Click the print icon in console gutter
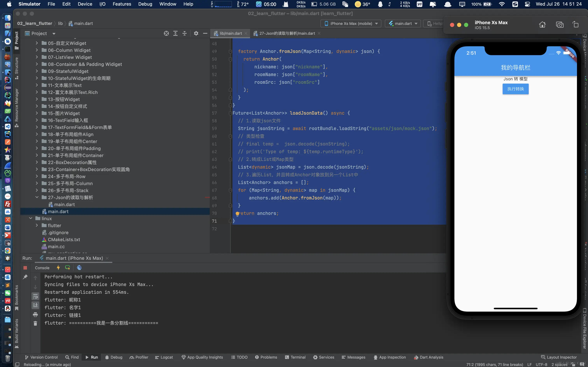The image size is (588, 367). click(x=35, y=315)
